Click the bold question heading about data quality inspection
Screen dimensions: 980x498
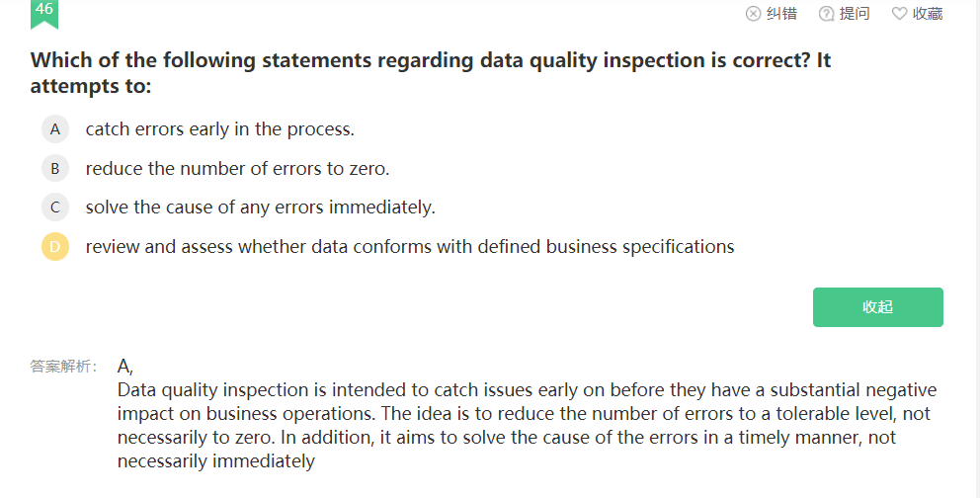(x=431, y=72)
